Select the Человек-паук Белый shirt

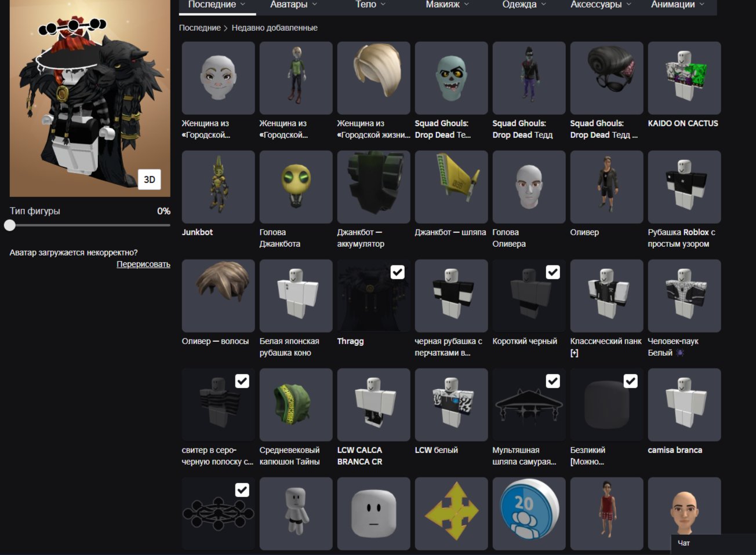point(684,295)
